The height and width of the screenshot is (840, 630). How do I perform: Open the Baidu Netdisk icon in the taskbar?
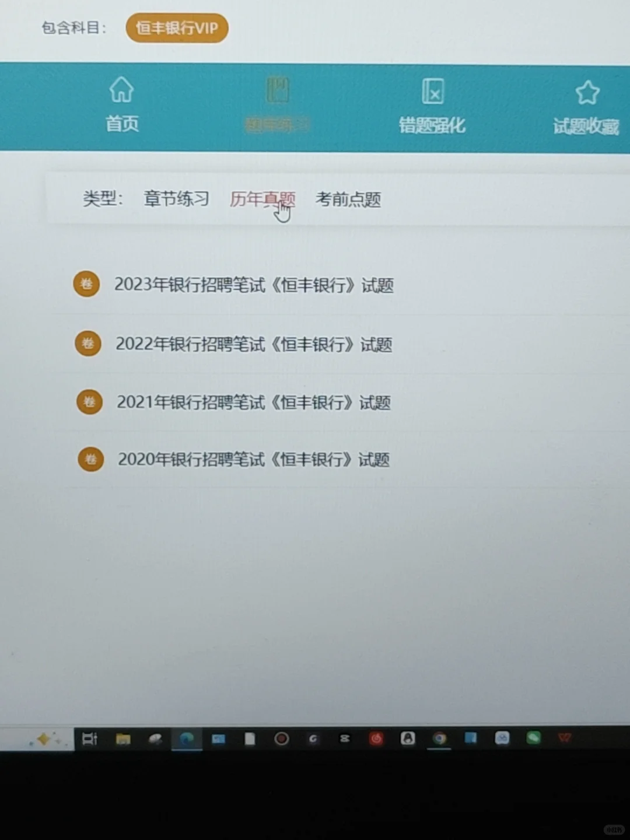(502, 738)
